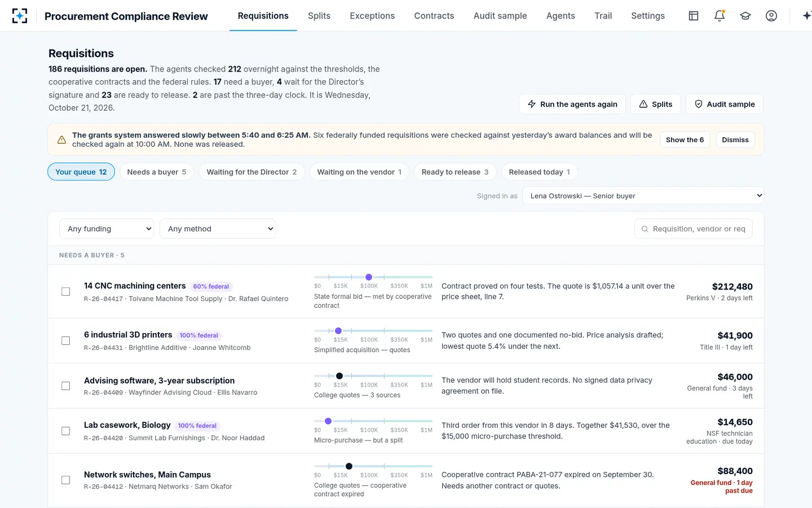Open the Settings tab
This screenshot has height=508, width=812.
(648, 16)
